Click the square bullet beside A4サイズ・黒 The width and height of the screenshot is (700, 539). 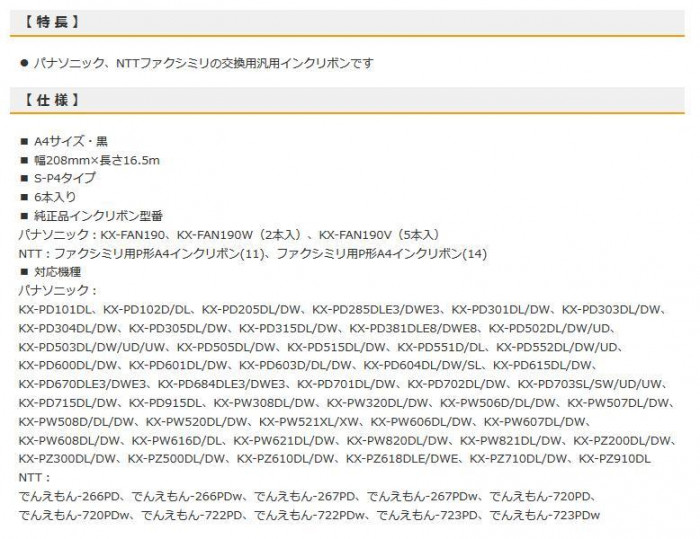click(24, 142)
